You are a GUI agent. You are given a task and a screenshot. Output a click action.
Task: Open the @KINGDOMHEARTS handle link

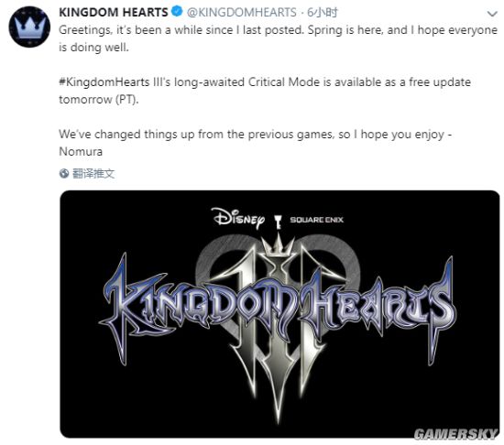point(242,13)
